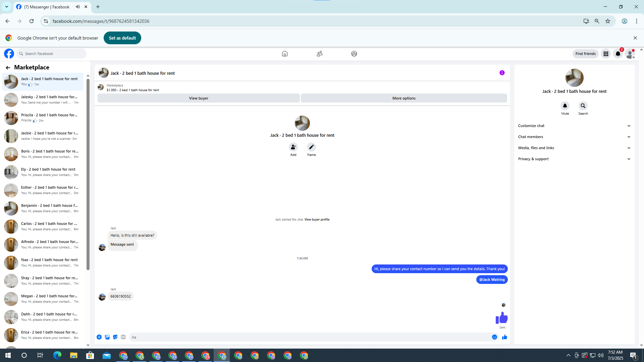Expand the Customize chat section
Screen dimensions: 644x362
574,126
